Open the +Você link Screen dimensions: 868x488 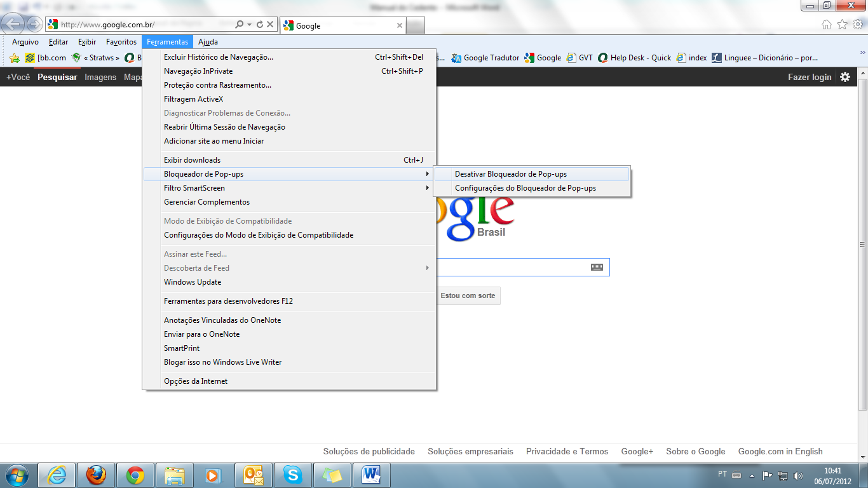click(x=18, y=77)
